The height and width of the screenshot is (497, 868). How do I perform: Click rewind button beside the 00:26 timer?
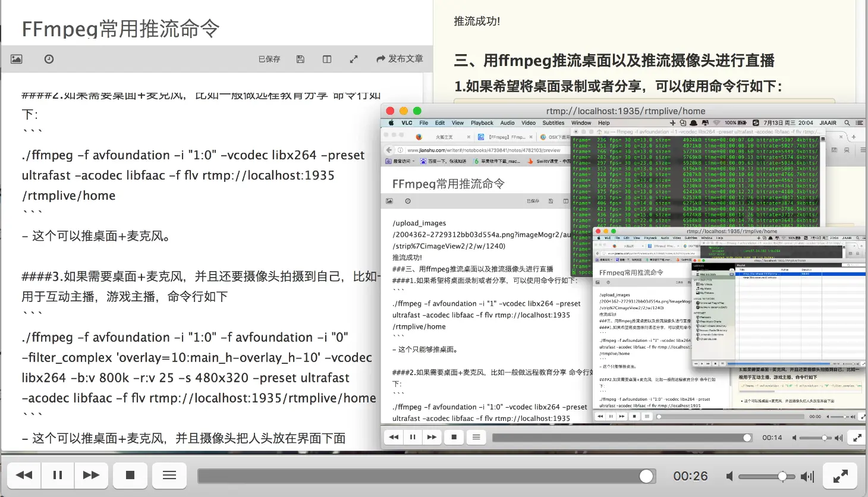pos(24,475)
